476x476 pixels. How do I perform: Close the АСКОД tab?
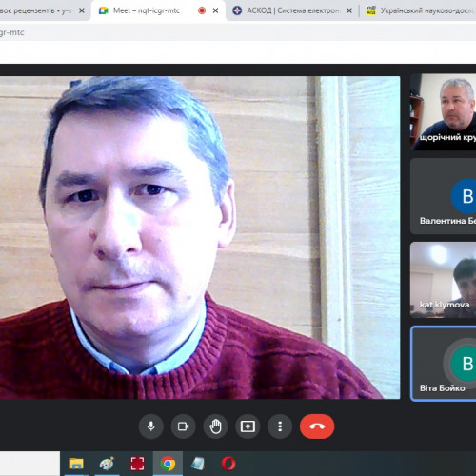click(x=349, y=10)
